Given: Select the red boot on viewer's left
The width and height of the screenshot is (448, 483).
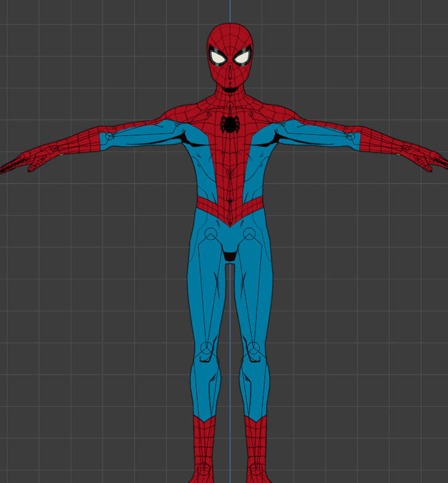Looking at the screenshot, I should click(204, 450).
